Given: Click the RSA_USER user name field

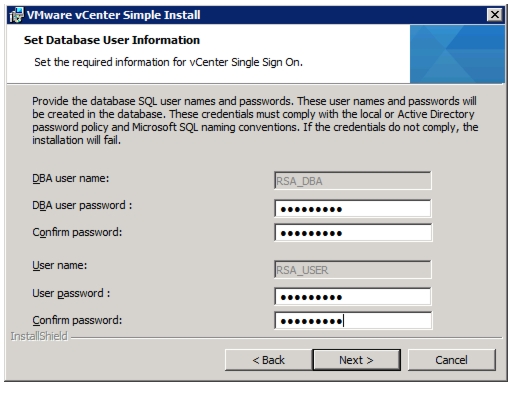Looking at the screenshot, I should pos(353,270).
